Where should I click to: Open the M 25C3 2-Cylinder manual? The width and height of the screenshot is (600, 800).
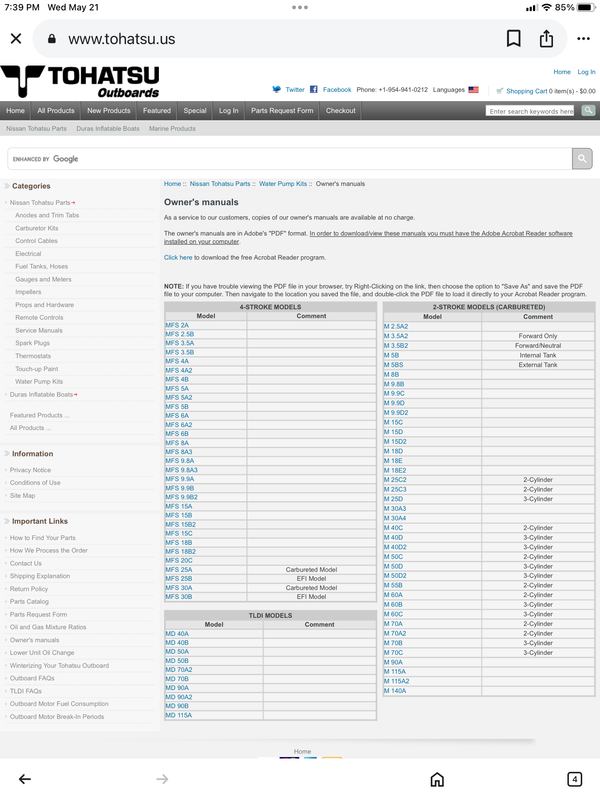click(x=395, y=489)
